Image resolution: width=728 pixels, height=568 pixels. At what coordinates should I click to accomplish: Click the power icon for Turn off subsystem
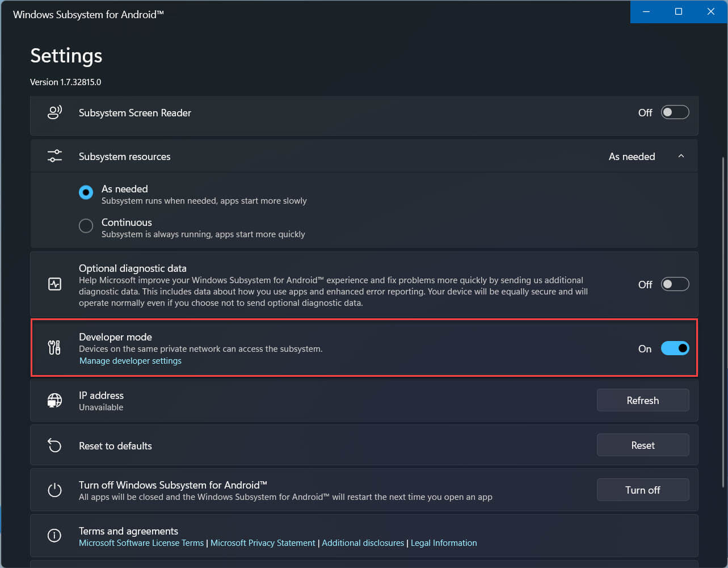(54, 490)
